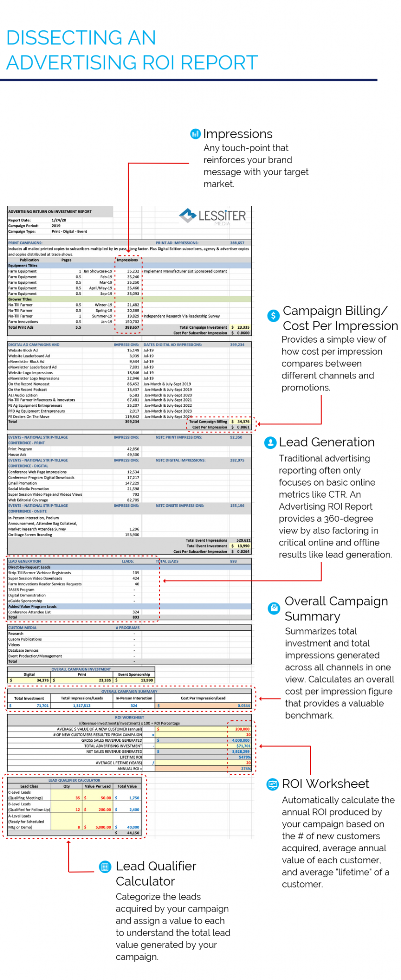The width and height of the screenshot is (401, 980).
Task: Click the Lessiter Media logo in the report
Action: (x=213, y=216)
